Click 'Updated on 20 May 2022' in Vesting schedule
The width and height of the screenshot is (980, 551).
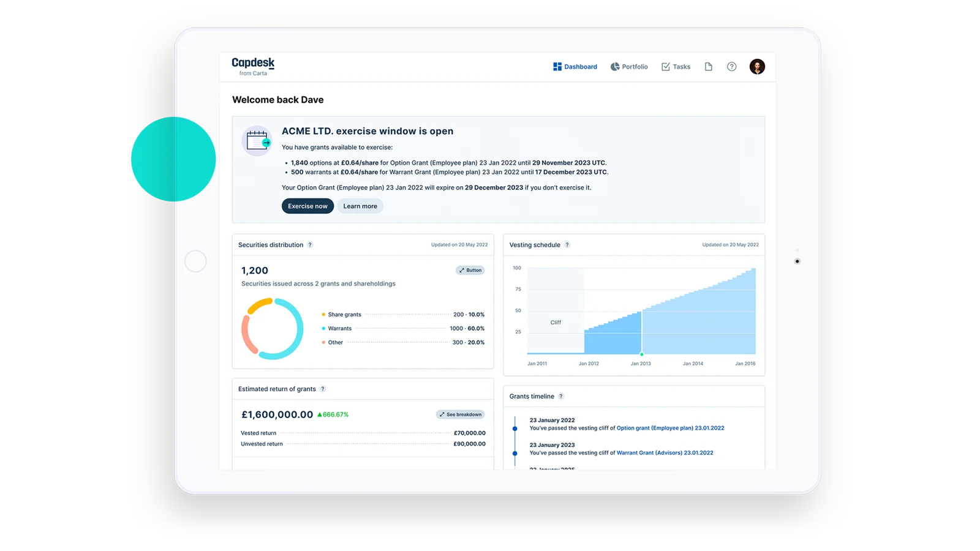[730, 245]
